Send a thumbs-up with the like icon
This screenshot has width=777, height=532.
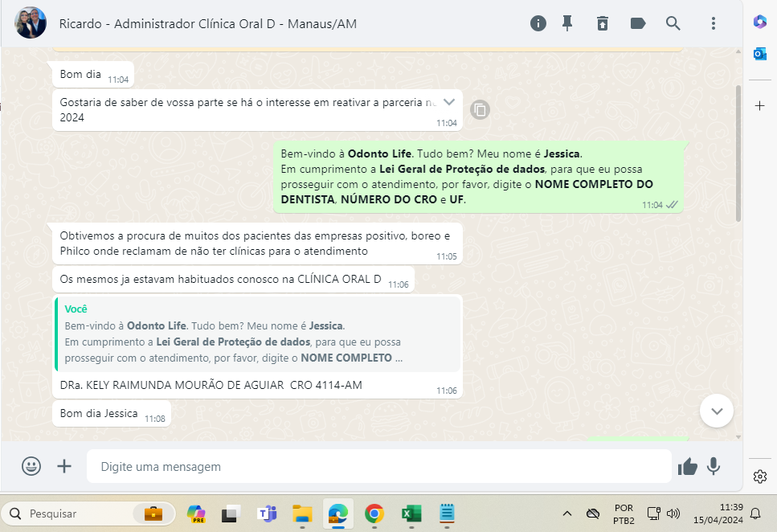(x=688, y=467)
